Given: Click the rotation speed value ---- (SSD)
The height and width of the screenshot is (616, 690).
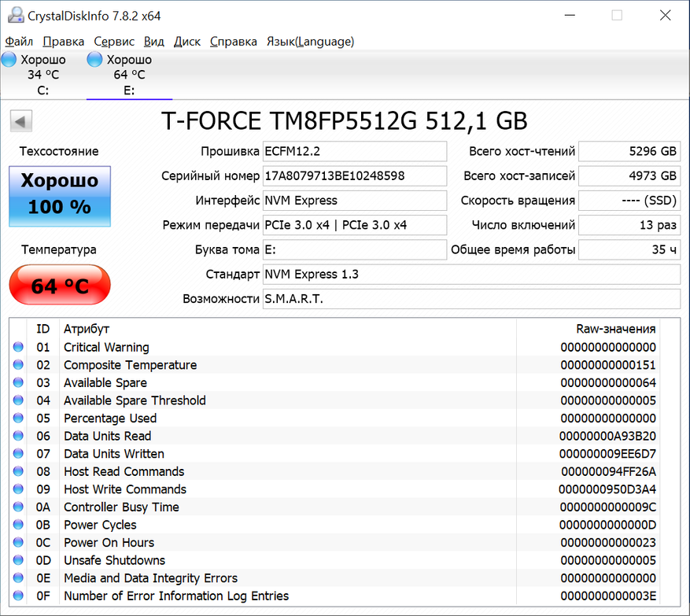Looking at the screenshot, I should pyautogui.click(x=629, y=201).
